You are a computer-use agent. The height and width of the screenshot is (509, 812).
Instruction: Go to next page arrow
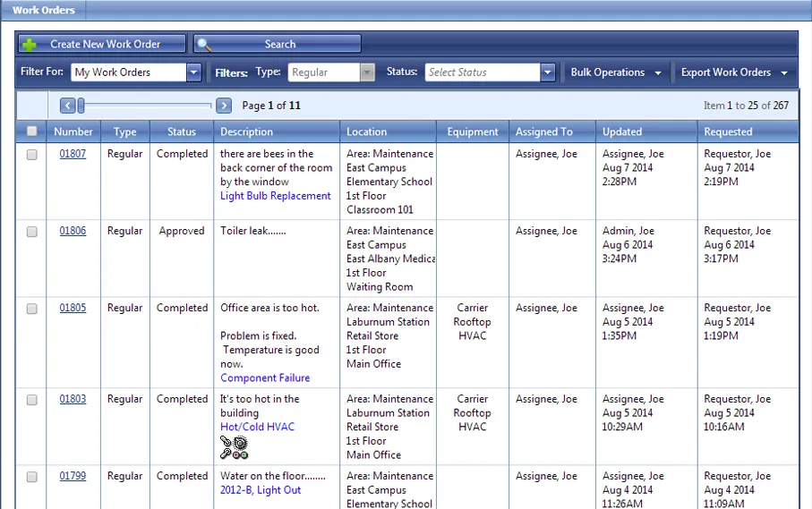(x=224, y=106)
